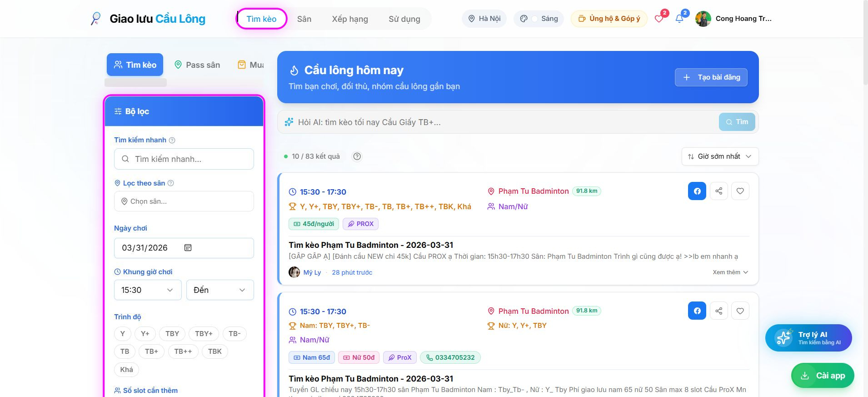Click Tạo bài đăng button

711,77
